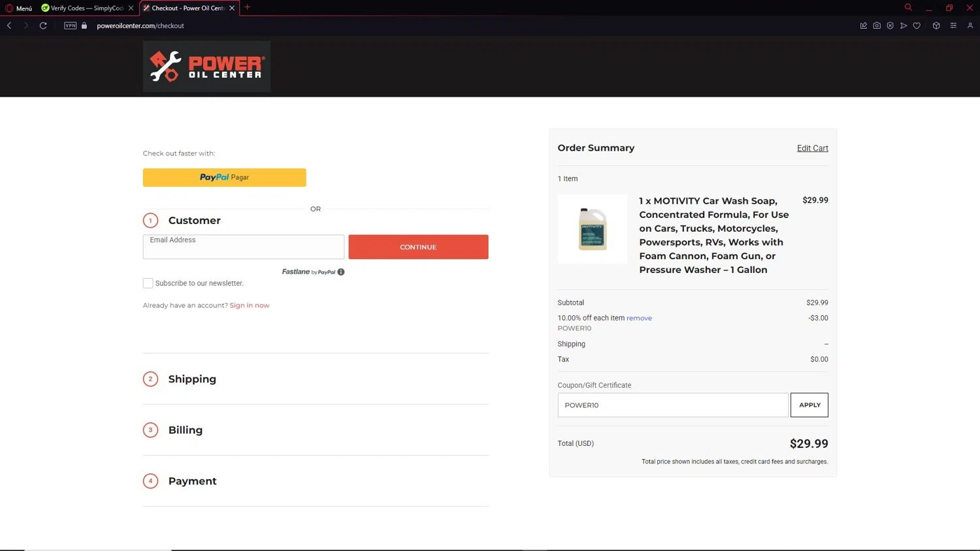Viewport: 980px width, 551px height.
Task: Go back to the previous page
Action: (9, 25)
